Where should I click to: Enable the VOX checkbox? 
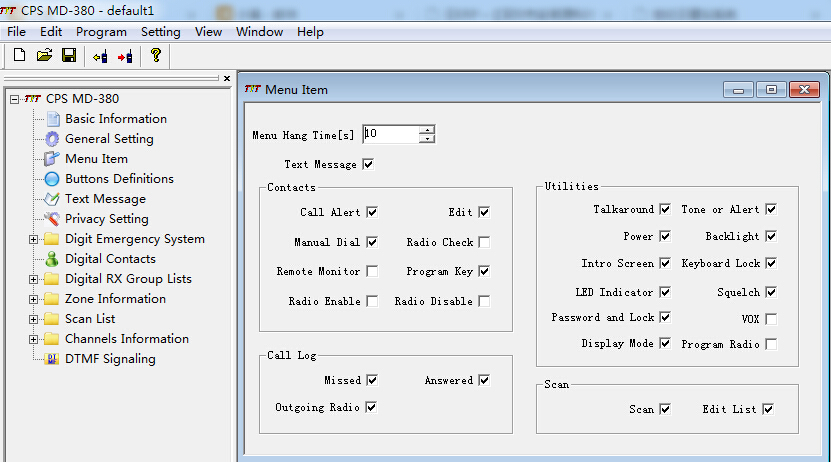[771, 319]
